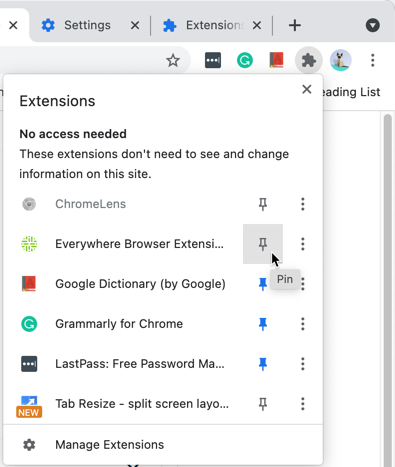395x467 pixels.
Task: Click the green Everywhere extension icon in the list
Action: click(x=29, y=244)
